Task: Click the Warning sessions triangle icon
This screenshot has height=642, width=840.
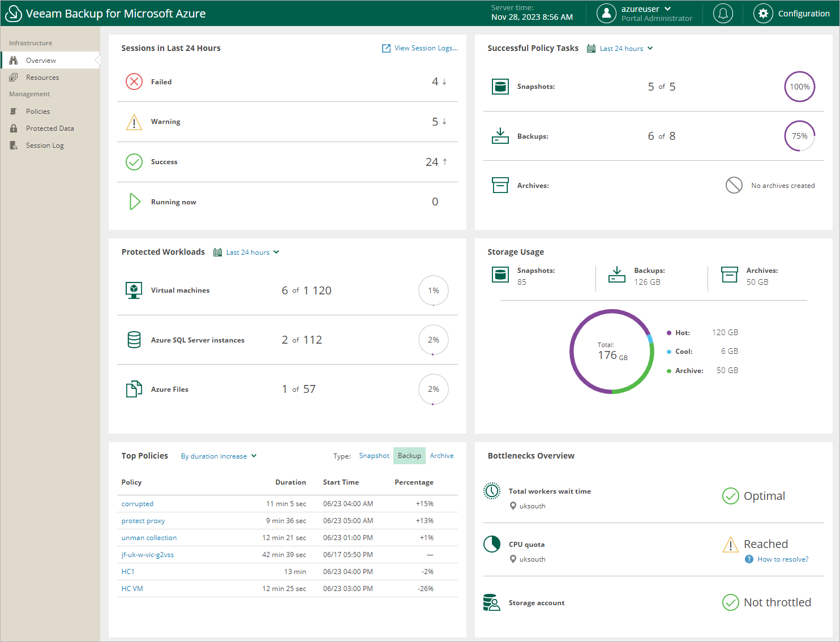Action: 134,122
